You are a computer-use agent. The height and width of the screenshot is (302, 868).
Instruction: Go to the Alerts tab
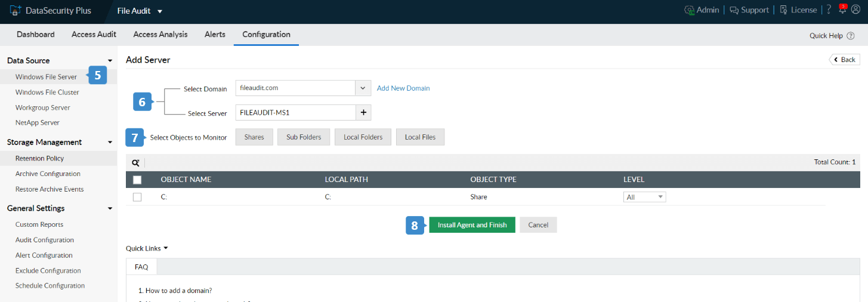(215, 35)
